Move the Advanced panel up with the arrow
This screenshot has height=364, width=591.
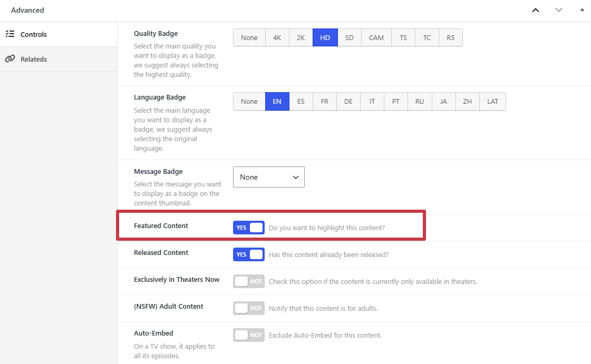535,10
